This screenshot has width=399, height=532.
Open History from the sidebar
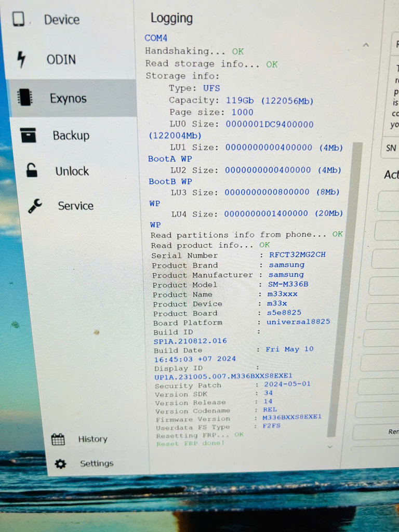92,439
